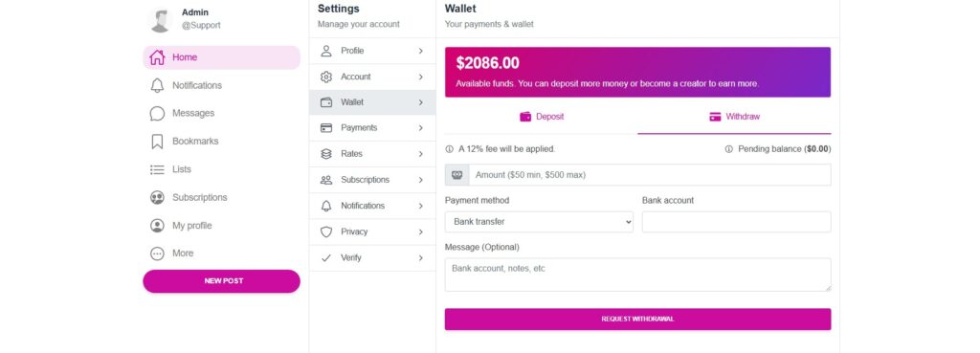The width and height of the screenshot is (980, 353).
Task: Click the Request Withdrawal button
Action: click(637, 319)
